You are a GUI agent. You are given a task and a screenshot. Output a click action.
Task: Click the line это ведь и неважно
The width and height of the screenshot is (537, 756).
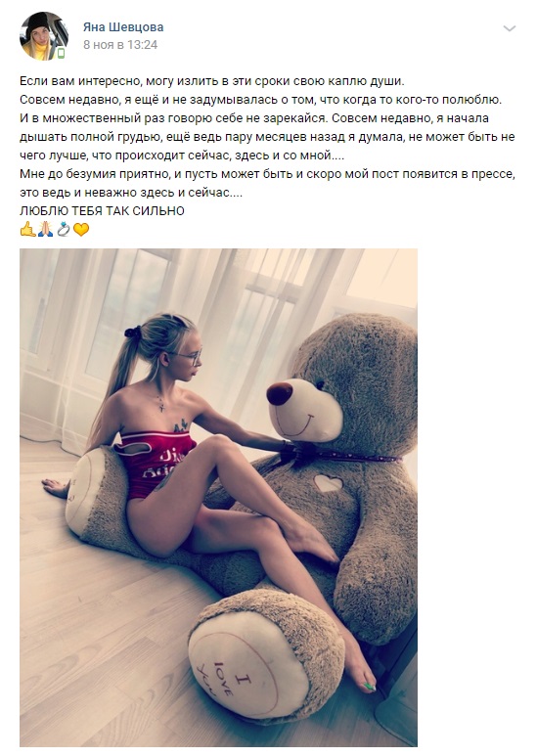click(x=131, y=193)
